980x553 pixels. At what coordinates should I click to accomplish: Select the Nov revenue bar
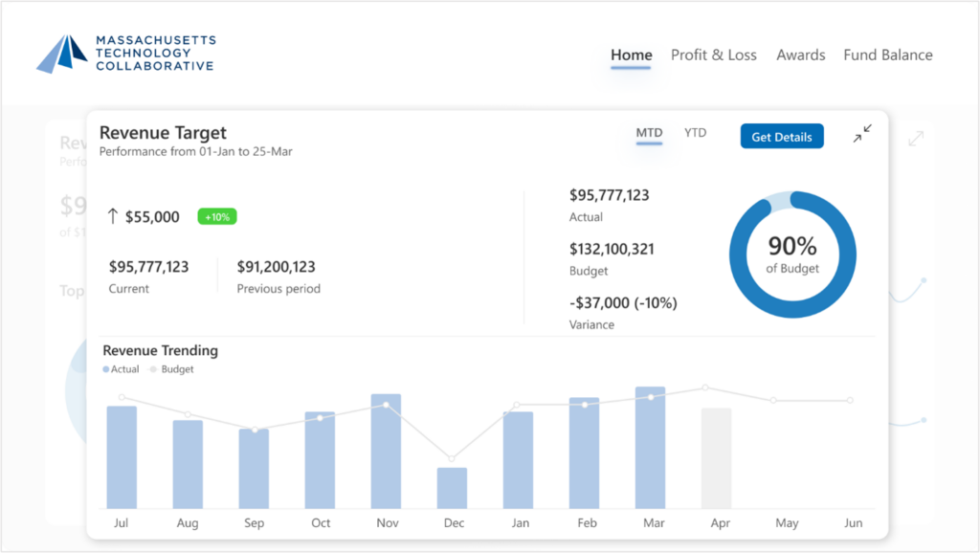click(386, 452)
